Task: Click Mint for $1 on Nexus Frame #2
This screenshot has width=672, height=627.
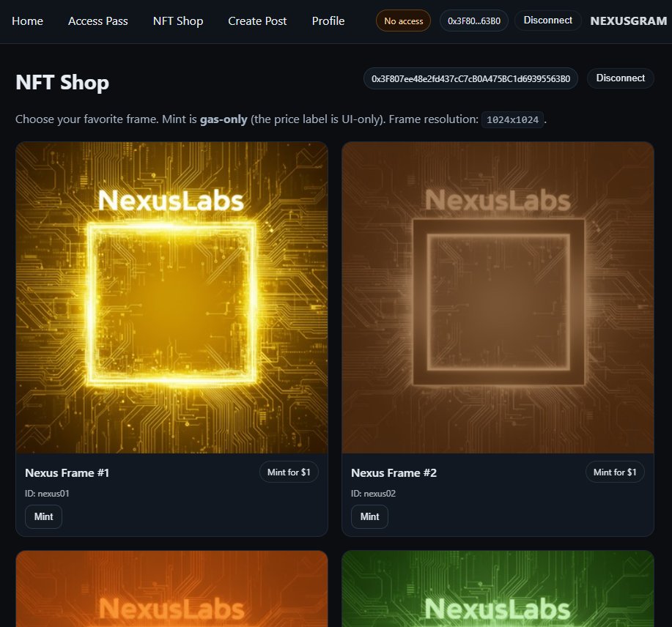Action: [615, 472]
